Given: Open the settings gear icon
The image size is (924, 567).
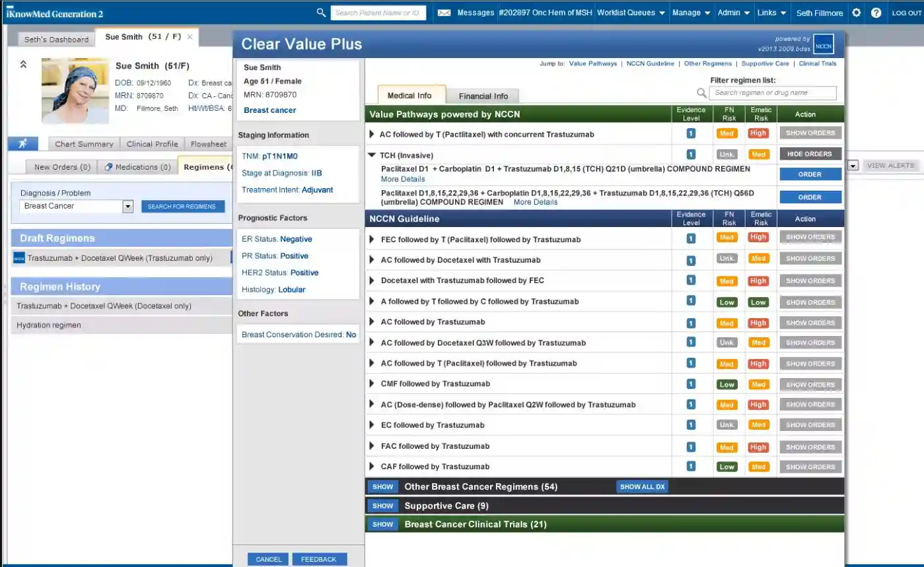Looking at the screenshot, I should (x=856, y=13).
